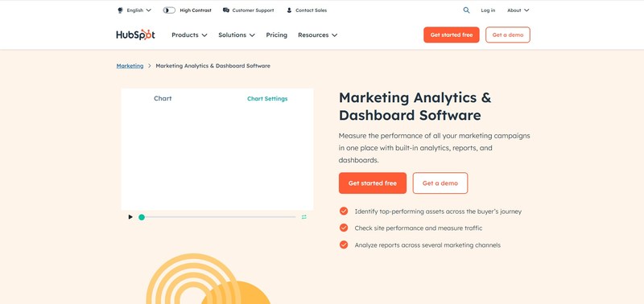Image resolution: width=644 pixels, height=304 pixels.
Task: Click the HubSpot logo
Action: pyautogui.click(x=135, y=35)
